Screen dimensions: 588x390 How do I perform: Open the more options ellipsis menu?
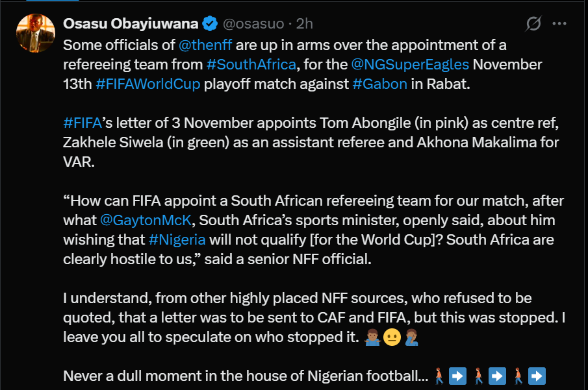point(559,23)
